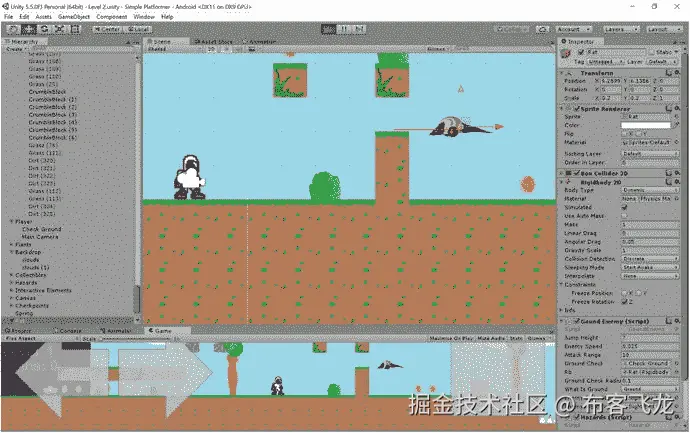Click the Maximize On Play button
This screenshot has width=690, height=433.
(451, 338)
